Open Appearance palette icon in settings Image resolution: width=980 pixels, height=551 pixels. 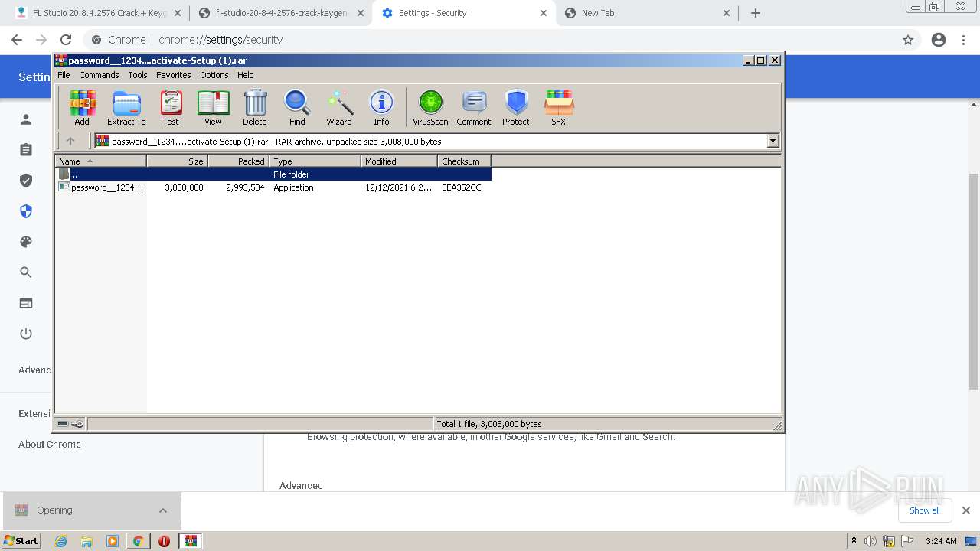click(x=26, y=242)
